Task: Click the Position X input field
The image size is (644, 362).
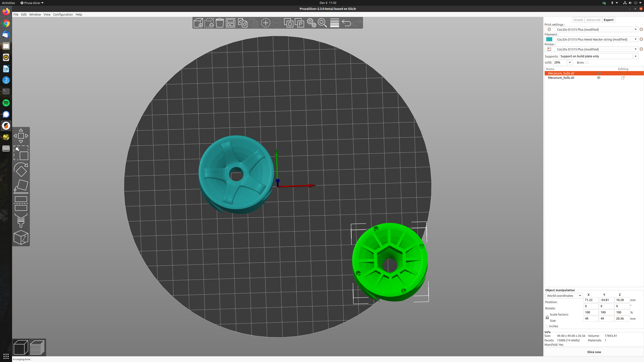Action: pos(591,300)
